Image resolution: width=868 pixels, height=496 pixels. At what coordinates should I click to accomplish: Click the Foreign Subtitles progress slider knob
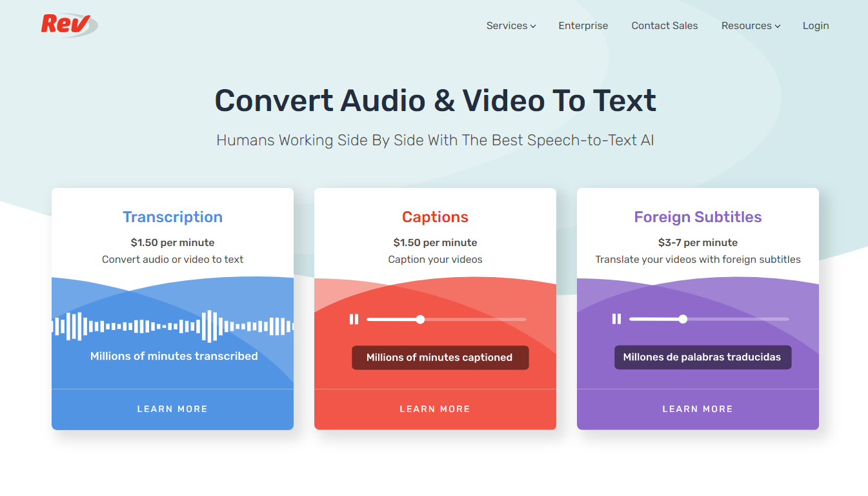coord(683,319)
